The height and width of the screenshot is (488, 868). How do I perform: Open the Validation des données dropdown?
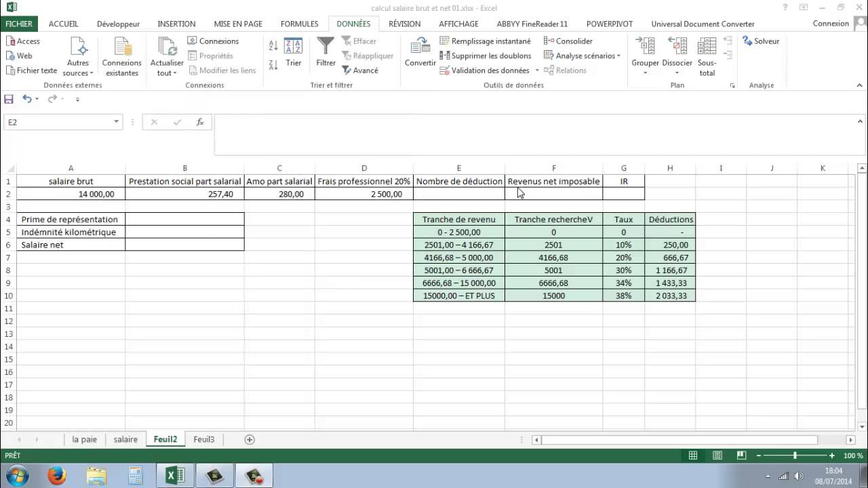point(537,70)
